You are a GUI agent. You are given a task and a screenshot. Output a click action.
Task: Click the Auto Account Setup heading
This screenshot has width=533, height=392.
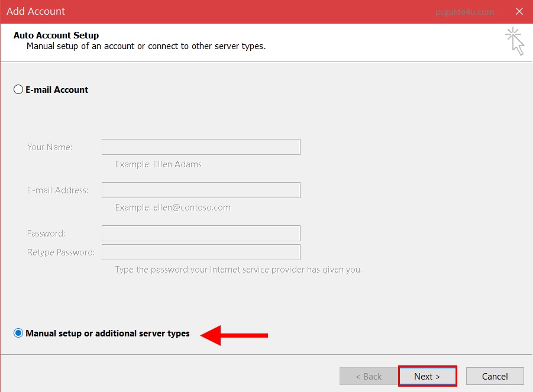click(x=56, y=35)
